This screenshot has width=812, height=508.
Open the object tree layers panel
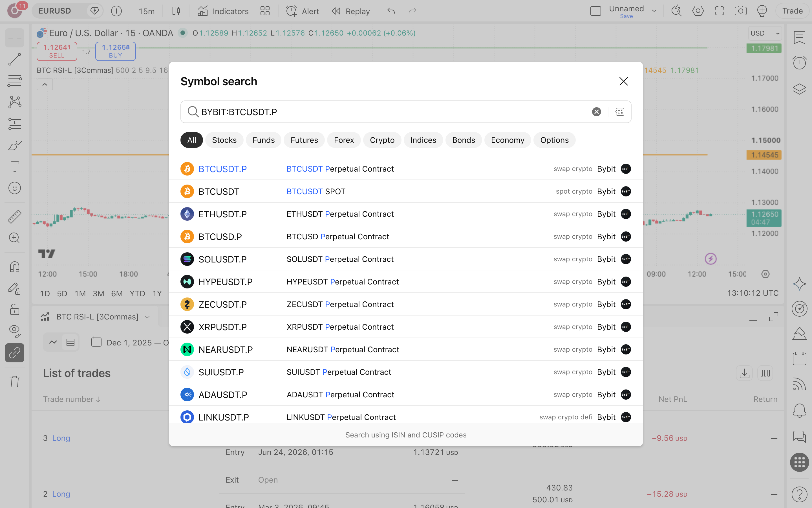coord(799,89)
